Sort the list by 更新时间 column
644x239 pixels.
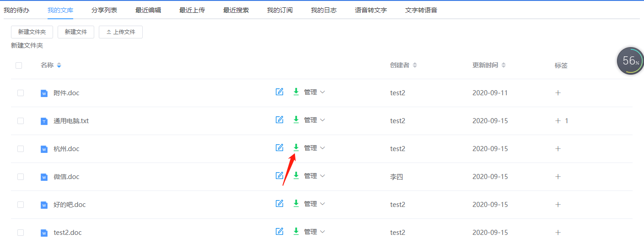tap(489, 65)
